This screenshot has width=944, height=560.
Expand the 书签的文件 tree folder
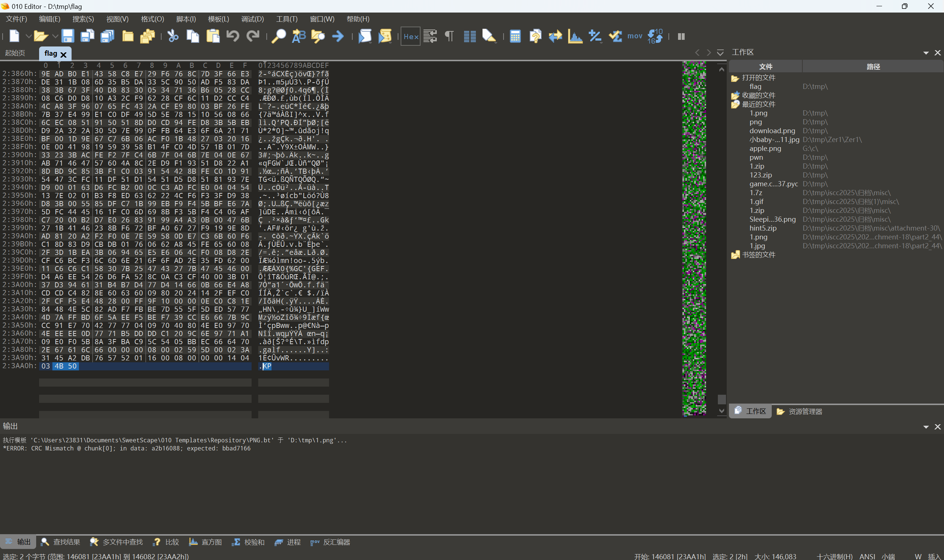tap(734, 255)
